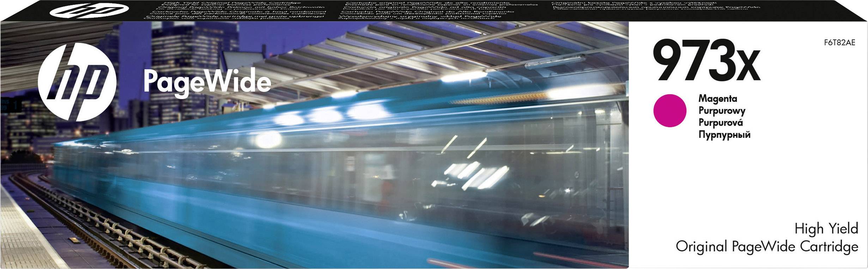The height and width of the screenshot is (269, 868).
Task: Click Original PageWide Cartridge text
Action: [x=766, y=246]
